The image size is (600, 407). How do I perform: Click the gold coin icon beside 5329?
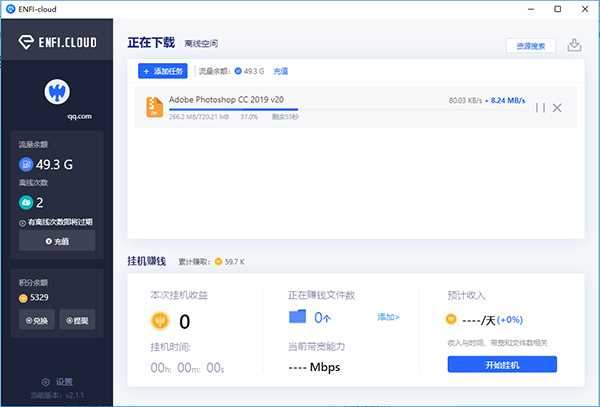point(23,298)
